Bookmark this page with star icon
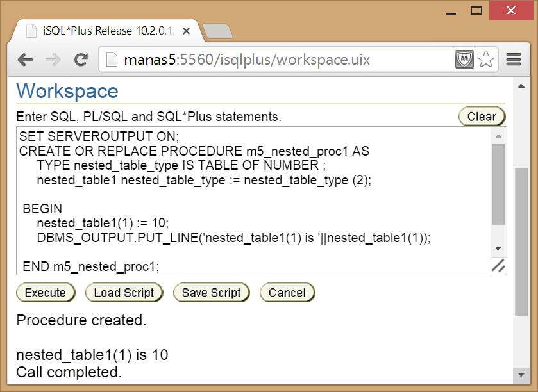Viewport: 538px width, 392px height. coord(486,60)
